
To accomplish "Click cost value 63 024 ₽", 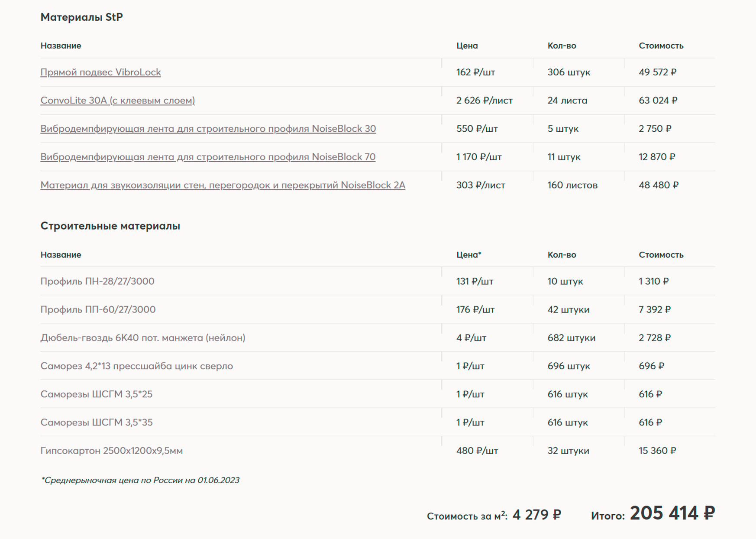I will [x=658, y=101].
